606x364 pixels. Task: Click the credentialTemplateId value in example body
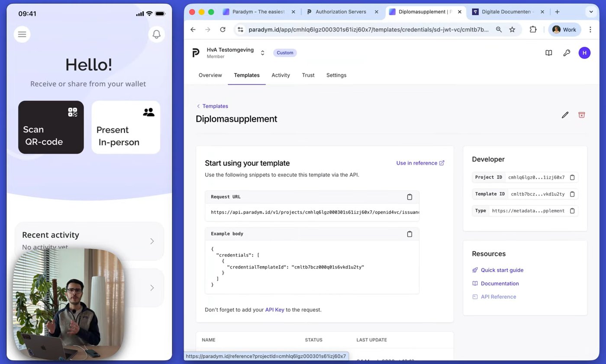click(x=328, y=267)
